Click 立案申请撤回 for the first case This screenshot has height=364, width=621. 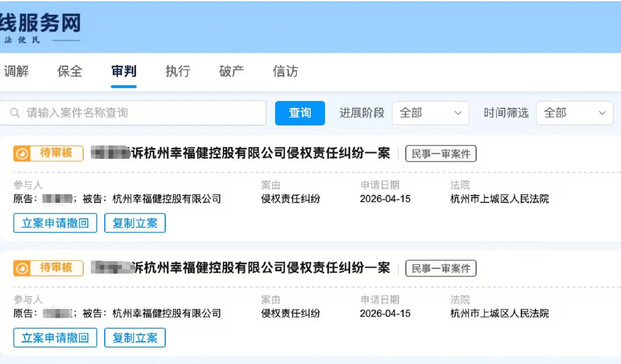click(55, 223)
